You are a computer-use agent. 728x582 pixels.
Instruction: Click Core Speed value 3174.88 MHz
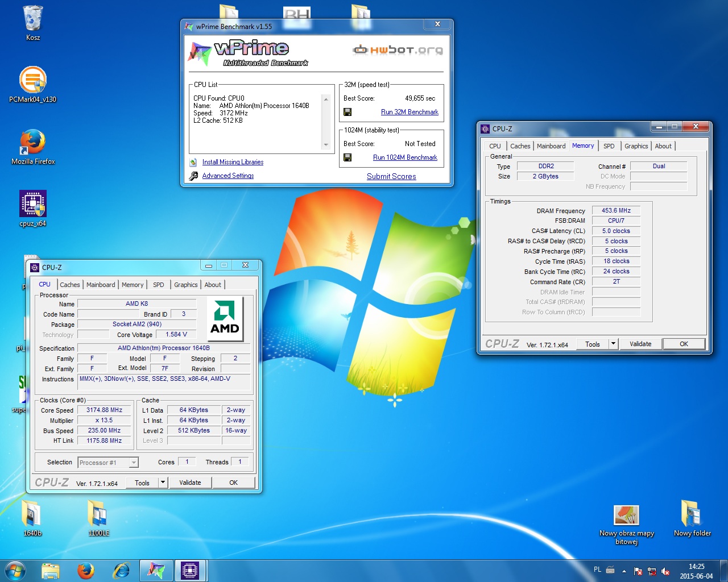(x=105, y=410)
